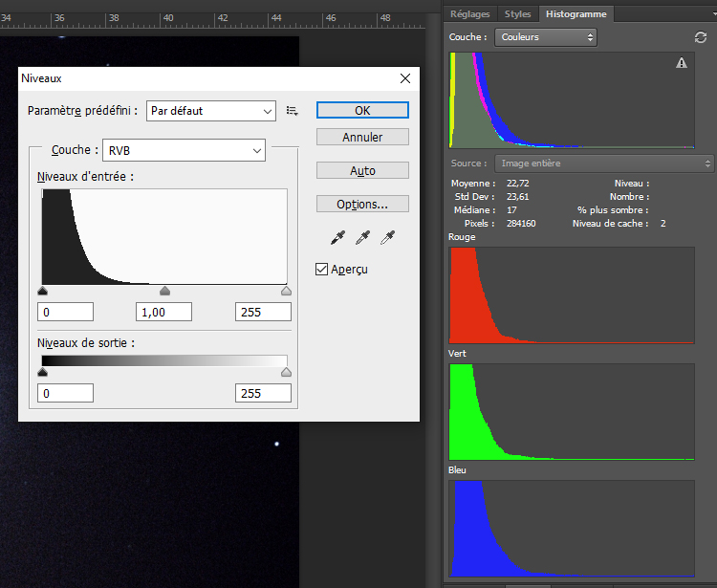The height and width of the screenshot is (588, 717).
Task: Apply automatic levels with Auto
Action: coord(362,170)
